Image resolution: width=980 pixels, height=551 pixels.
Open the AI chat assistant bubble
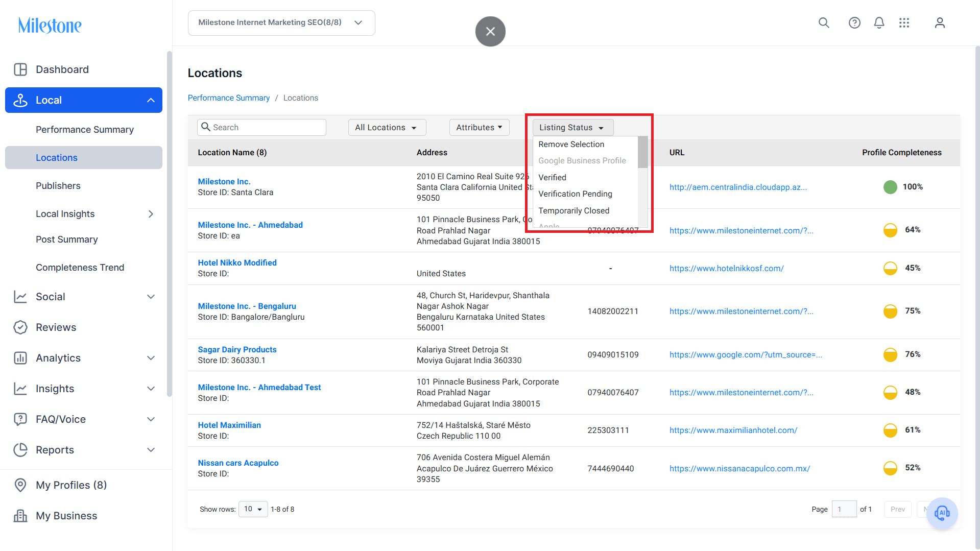coord(942,513)
